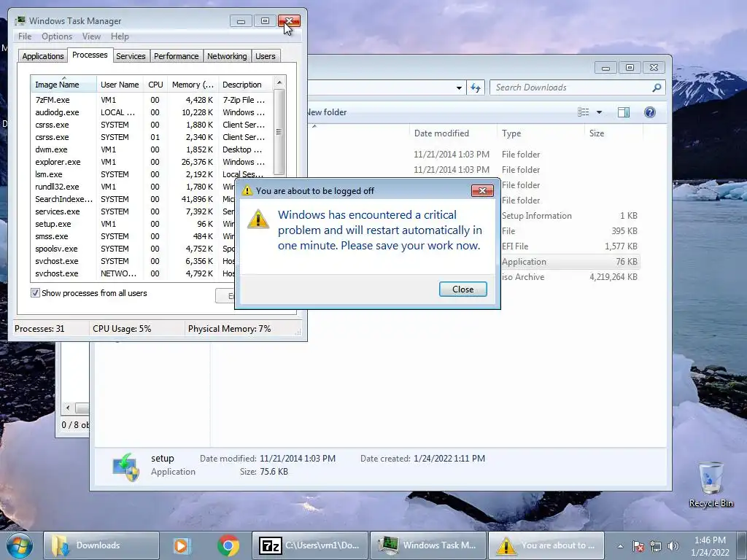Click the New folder button in Explorer

coord(327,112)
